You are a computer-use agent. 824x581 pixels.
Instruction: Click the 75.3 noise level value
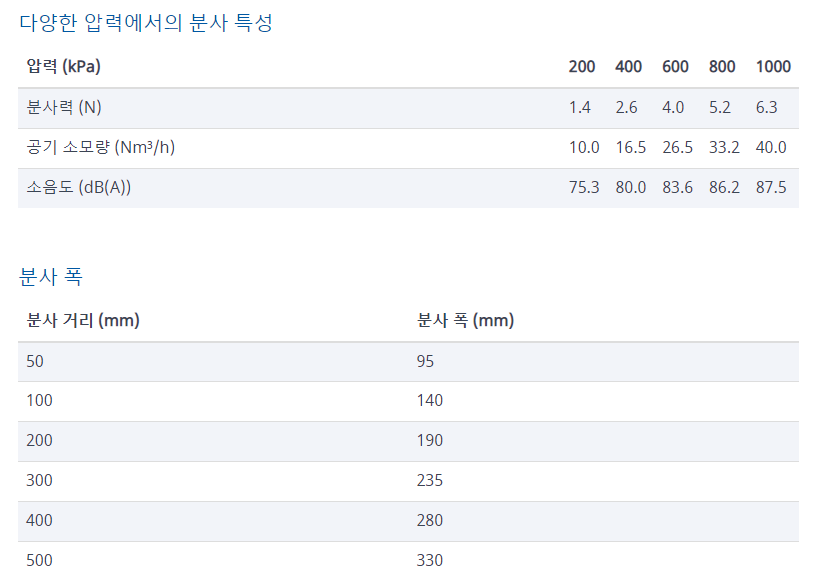584,188
